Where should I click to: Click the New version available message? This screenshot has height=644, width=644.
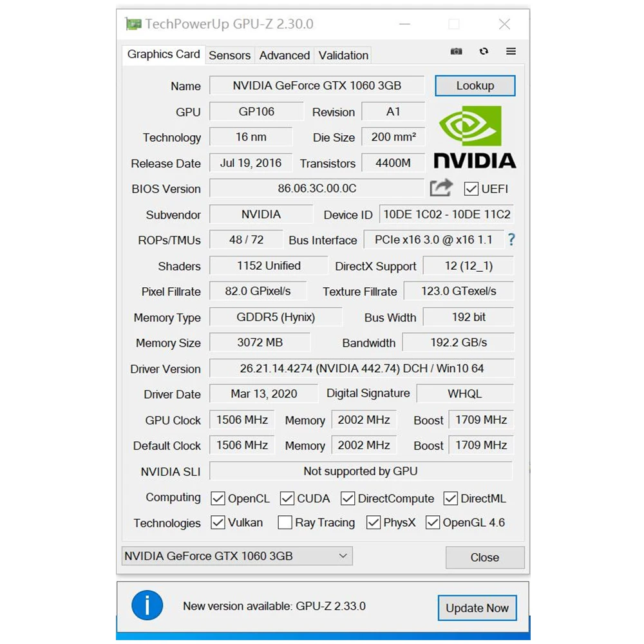pyautogui.click(x=274, y=606)
